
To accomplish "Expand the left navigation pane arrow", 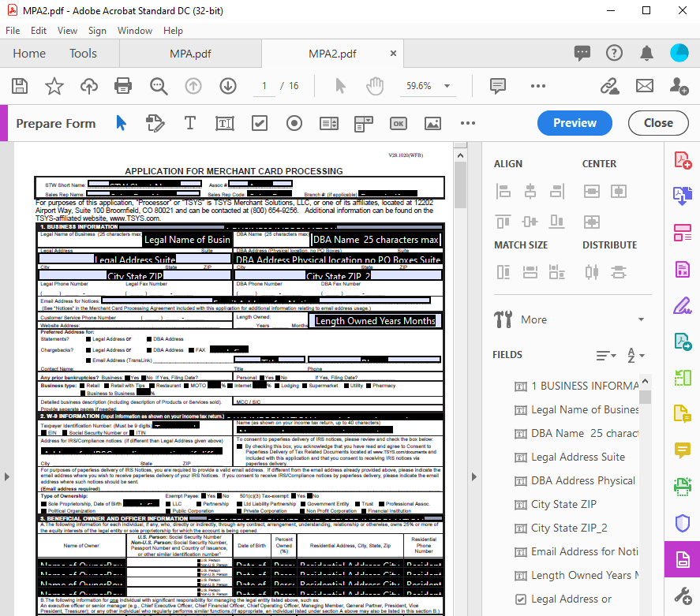I will [x=6, y=477].
